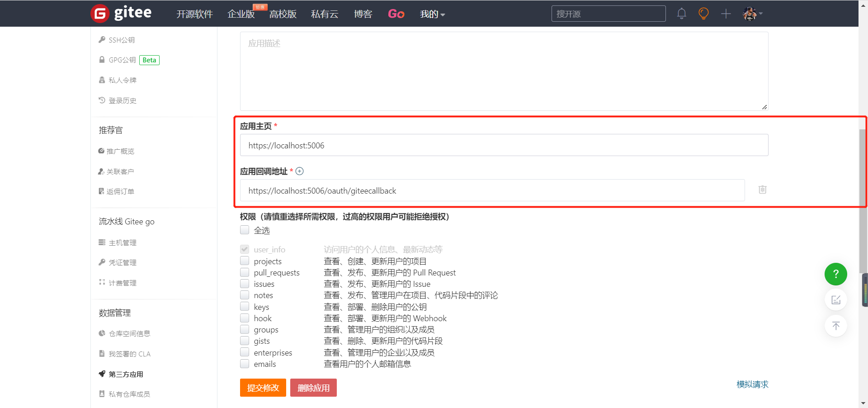
Task: Open the green help question mark button
Action: click(835, 274)
